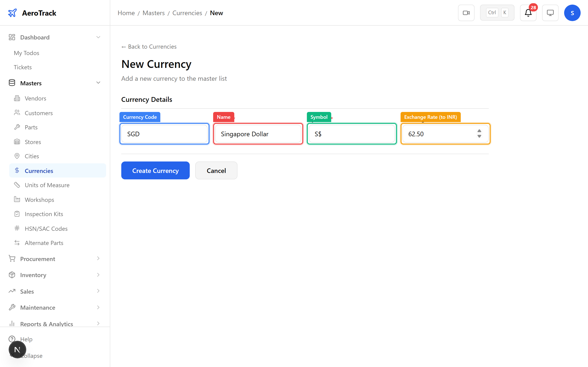This screenshot has height=367, width=588.
Task: Click the Create Currency button
Action: (x=155, y=170)
